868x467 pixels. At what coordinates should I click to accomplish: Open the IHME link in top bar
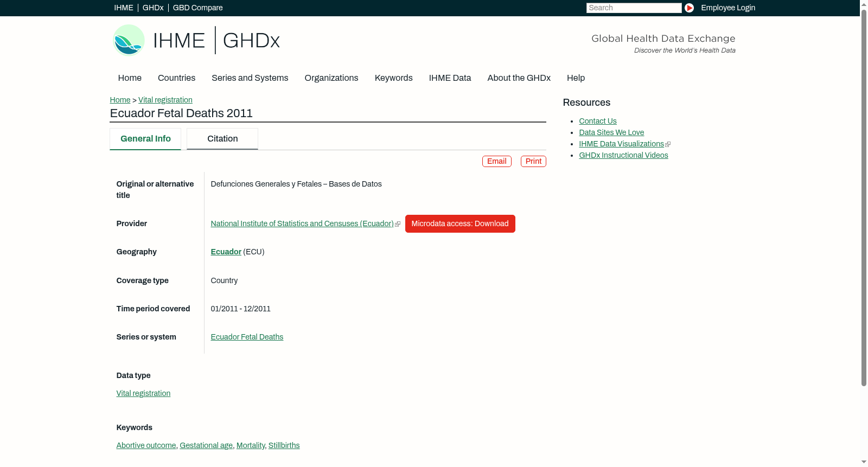point(124,8)
